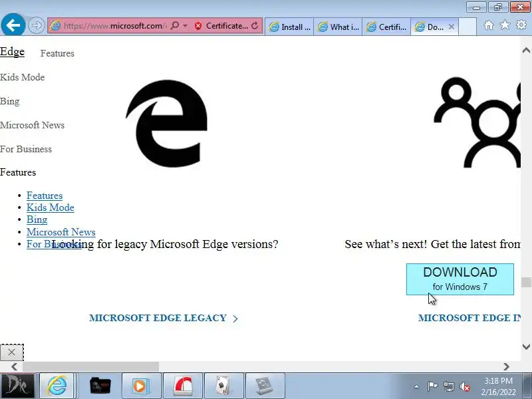Click the horizontal scrollbar right arrow
The width and height of the screenshot is (532, 399).
(506, 366)
